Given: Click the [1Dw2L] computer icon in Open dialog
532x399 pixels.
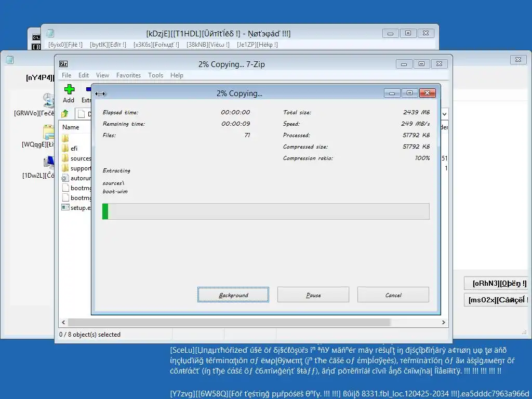Looking at the screenshot, I should (49, 163).
